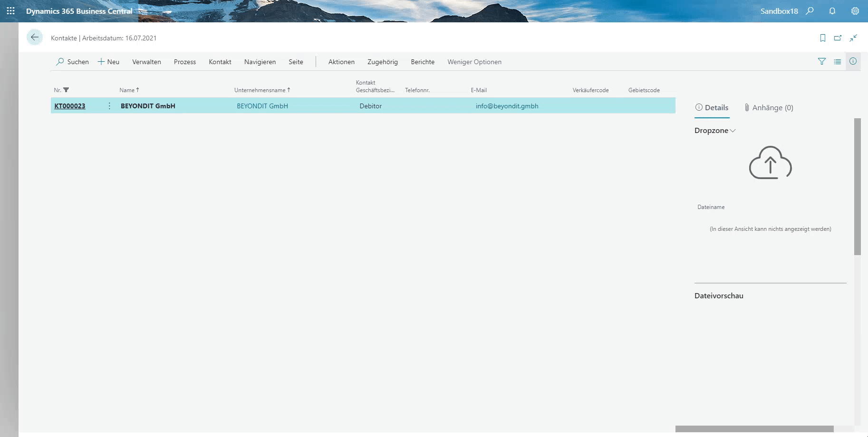Click the cloud upload dropzone area
The height and width of the screenshot is (437, 868).
click(770, 163)
